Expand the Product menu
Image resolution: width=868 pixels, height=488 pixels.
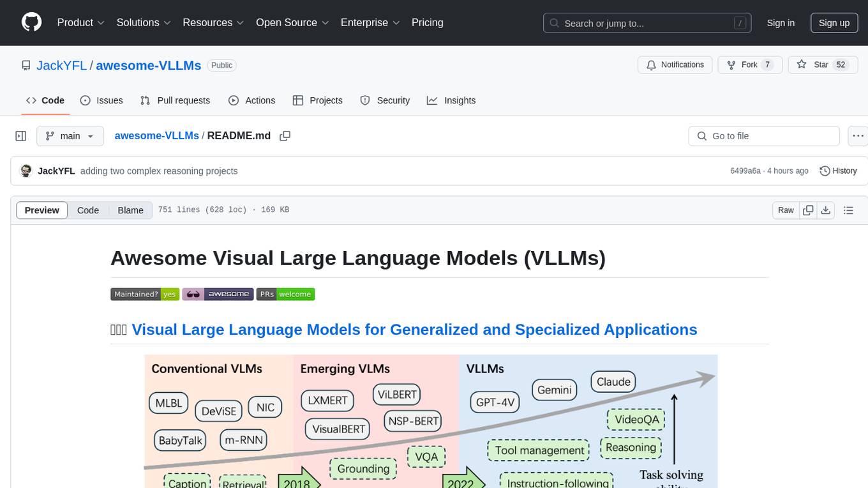coord(81,22)
